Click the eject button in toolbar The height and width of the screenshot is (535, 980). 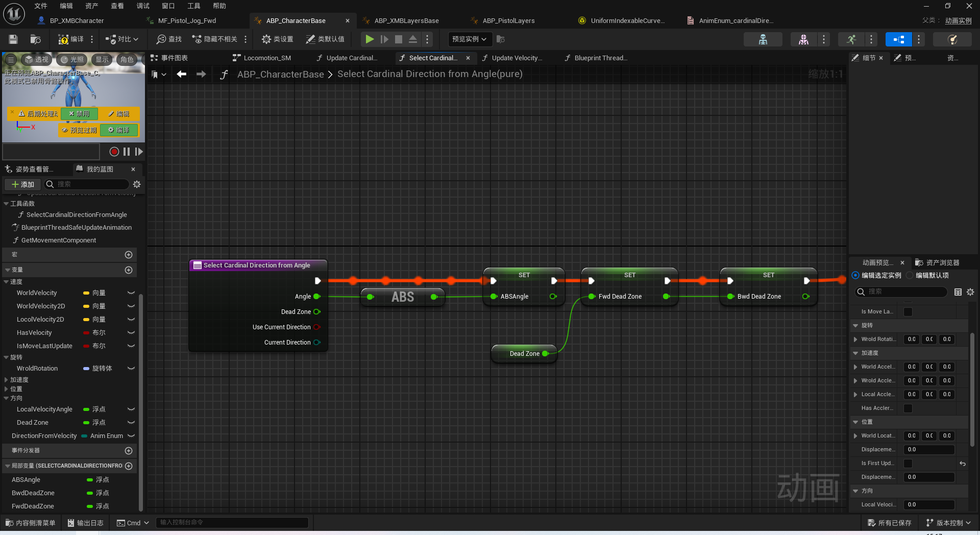[413, 39]
